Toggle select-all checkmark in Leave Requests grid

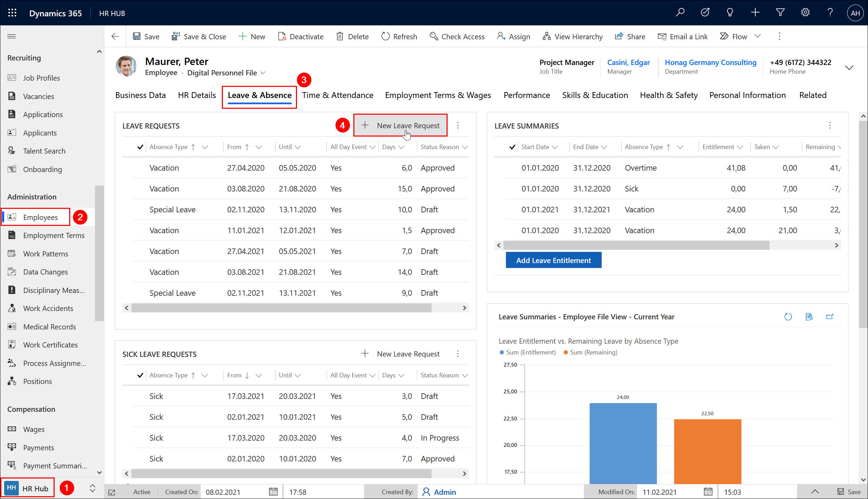coord(140,147)
